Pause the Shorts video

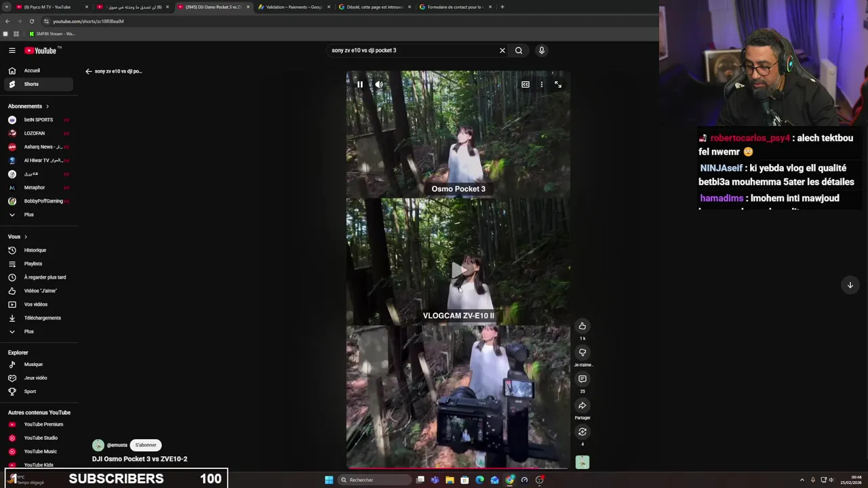tap(360, 85)
